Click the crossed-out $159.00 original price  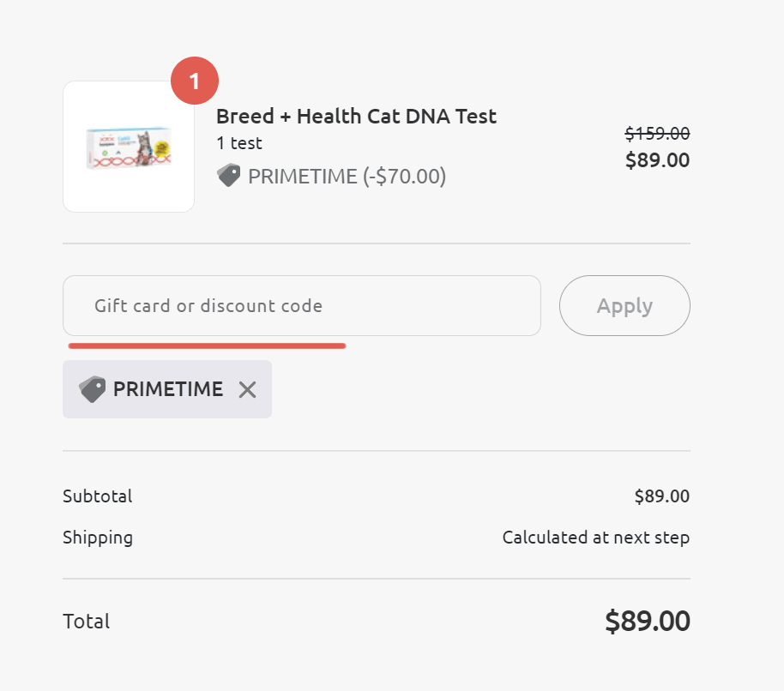[x=657, y=134]
